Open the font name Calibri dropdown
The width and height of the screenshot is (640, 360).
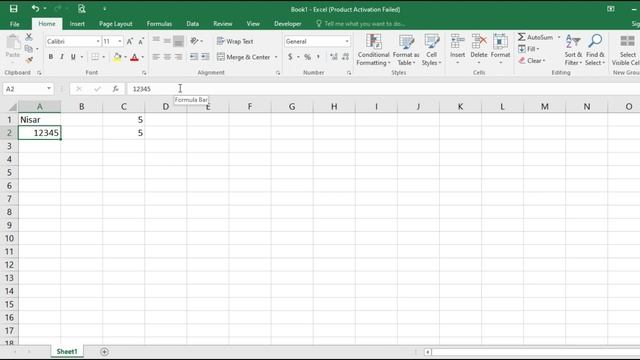point(98,41)
